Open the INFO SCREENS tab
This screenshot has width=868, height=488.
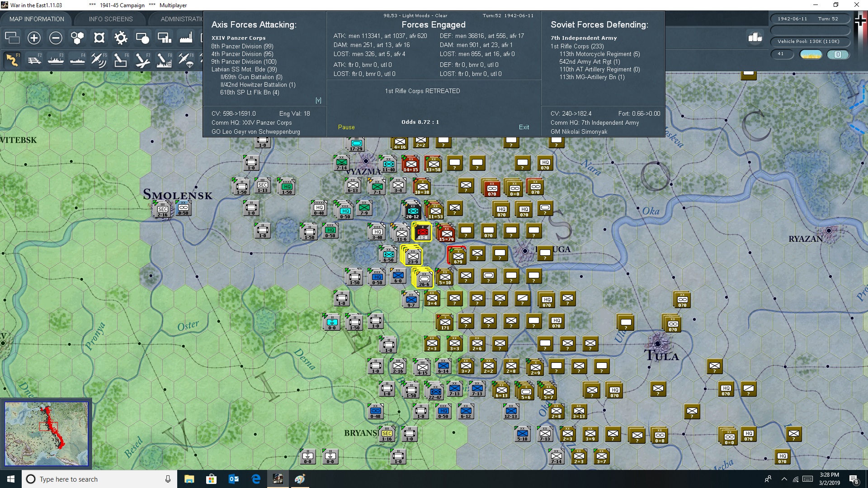point(111,19)
